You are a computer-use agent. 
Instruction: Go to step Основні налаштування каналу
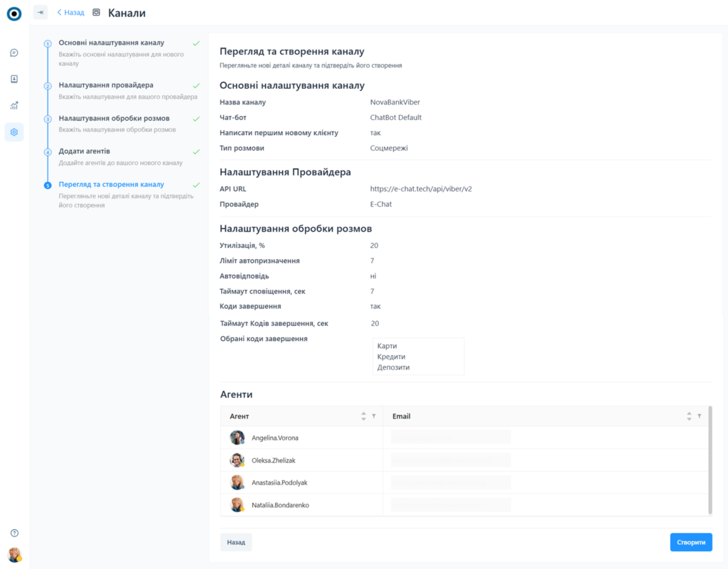click(111, 43)
